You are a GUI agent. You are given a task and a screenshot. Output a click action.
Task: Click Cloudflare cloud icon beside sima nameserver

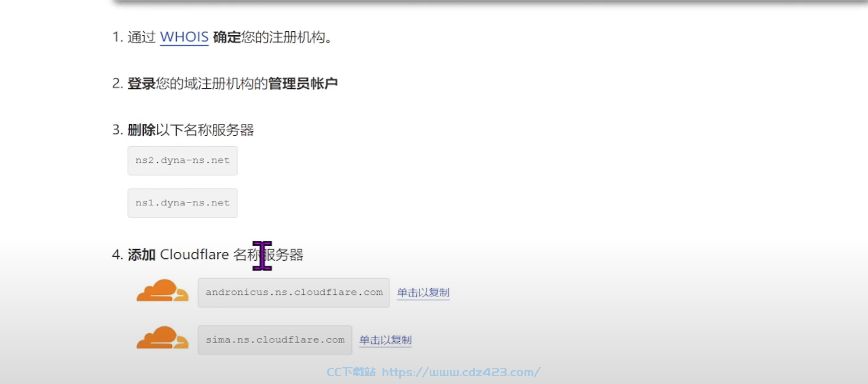(163, 338)
